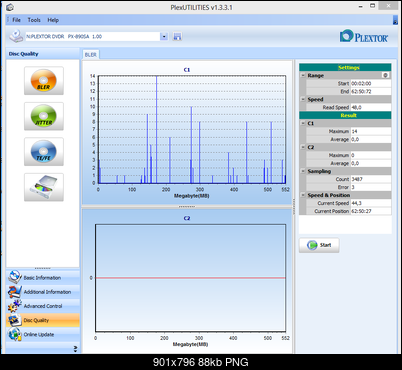Click the PlexUTILITIES title bar app icon
Viewport: 402px width, 370px height.
coord(10,7)
